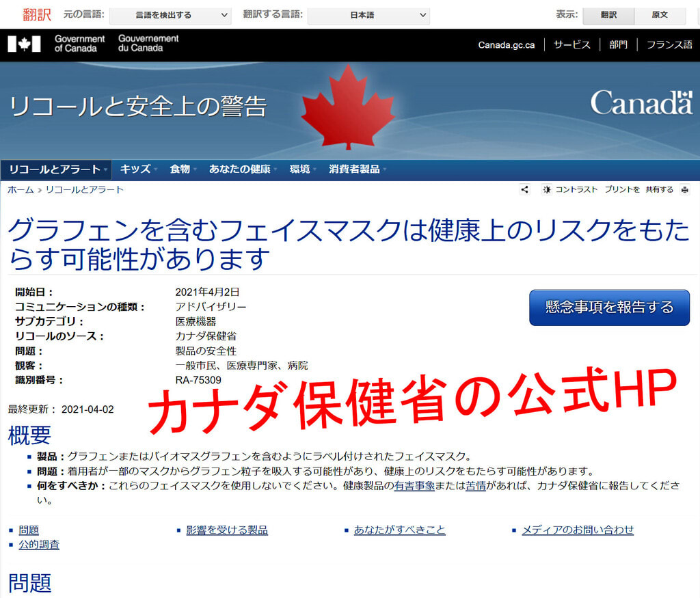
Task: Click the コントラスト text link
Action: click(576, 190)
